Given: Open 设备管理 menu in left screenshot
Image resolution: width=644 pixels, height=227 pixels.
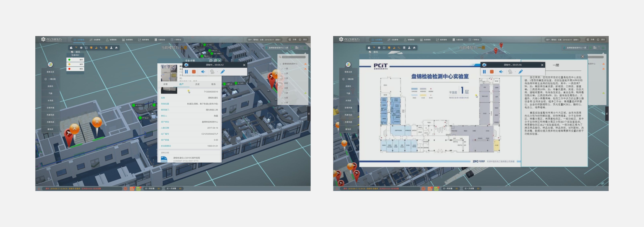Looking at the screenshot, I should [x=95, y=40].
